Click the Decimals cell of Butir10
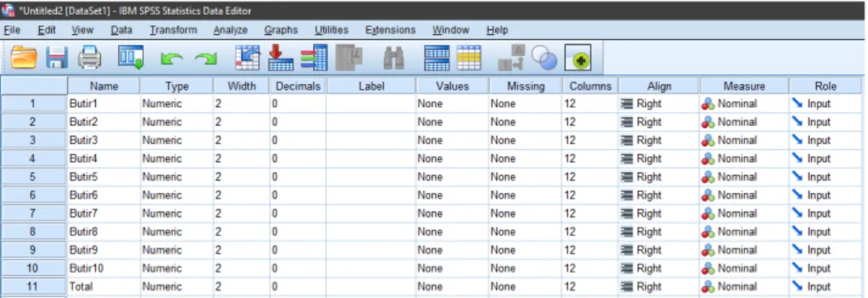Viewport: 868px width, 298px height. tap(299, 268)
